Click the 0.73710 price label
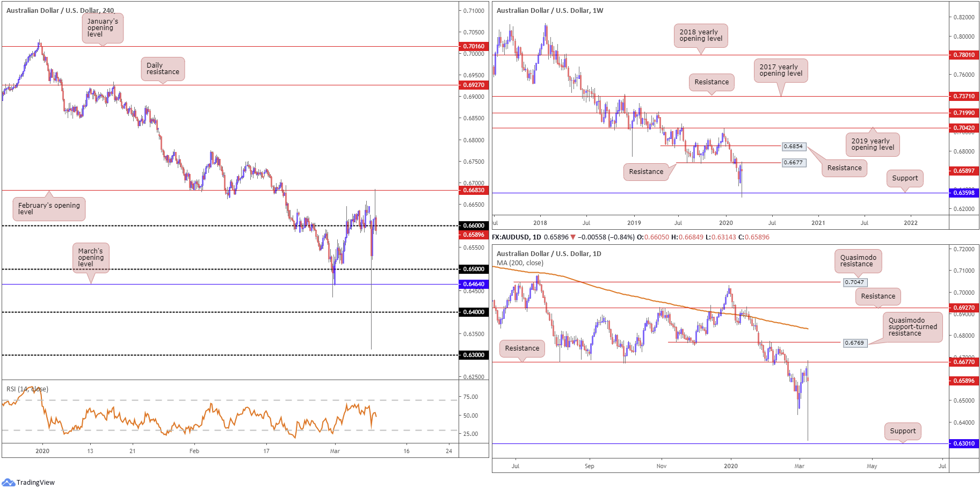Image resolution: width=980 pixels, height=488 pixels. 963,96
